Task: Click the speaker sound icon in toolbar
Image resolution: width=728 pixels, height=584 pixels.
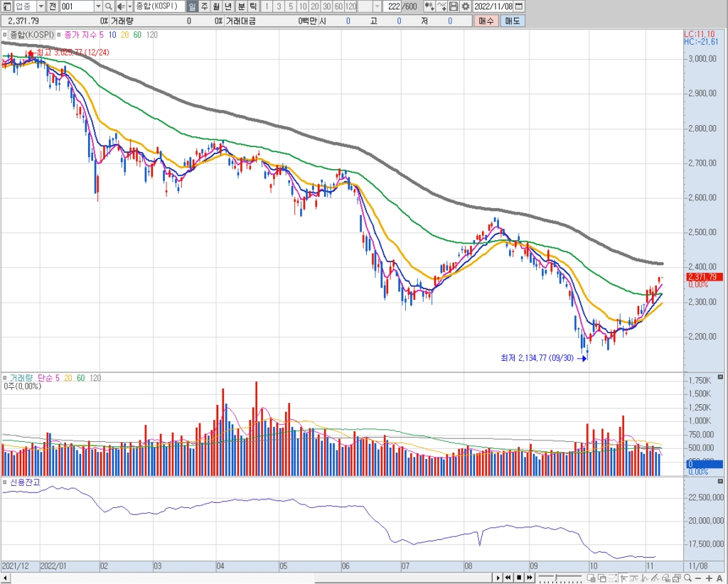Action: pyautogui.click(x=120, y=6)
